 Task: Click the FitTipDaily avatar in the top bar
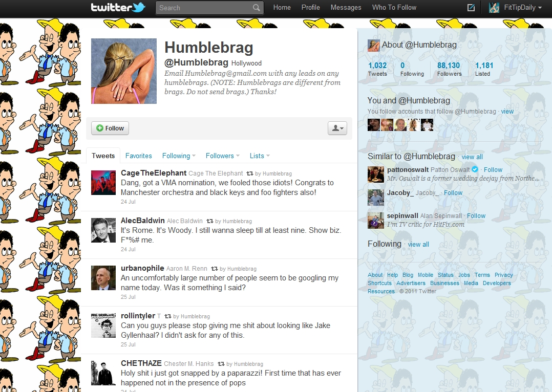(x=494, y=7)
